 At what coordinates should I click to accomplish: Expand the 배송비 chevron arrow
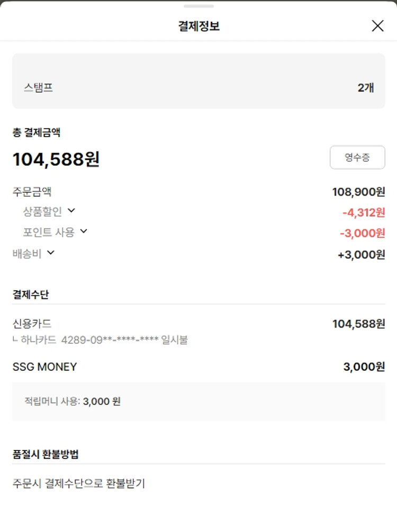(x=51, y=252)
